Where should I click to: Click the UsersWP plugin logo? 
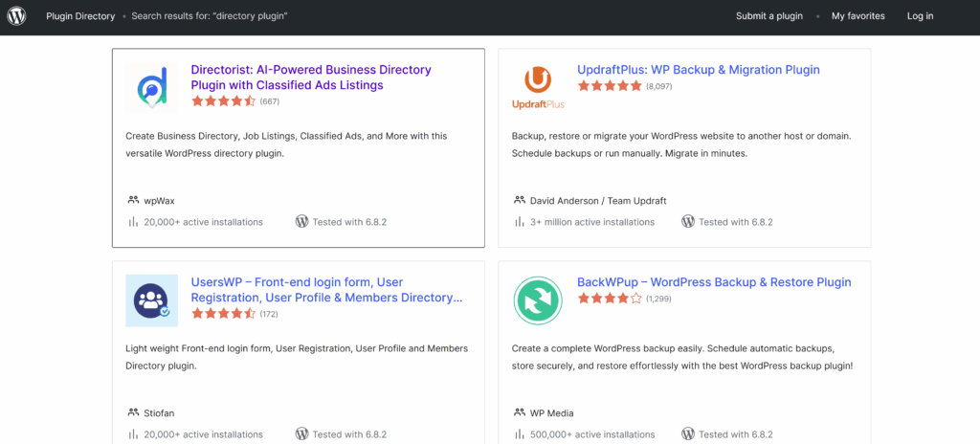click(152, 300)
